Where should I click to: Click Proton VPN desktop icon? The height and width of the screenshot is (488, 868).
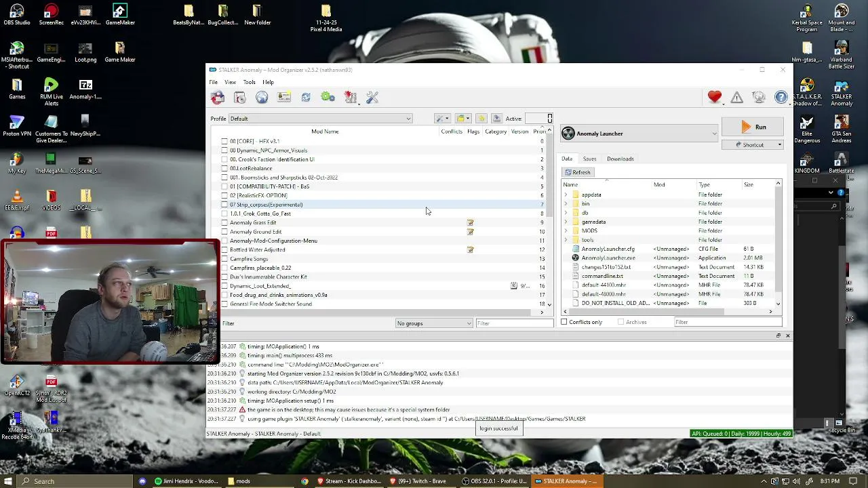pyautogui.click(x=17, y=126)
